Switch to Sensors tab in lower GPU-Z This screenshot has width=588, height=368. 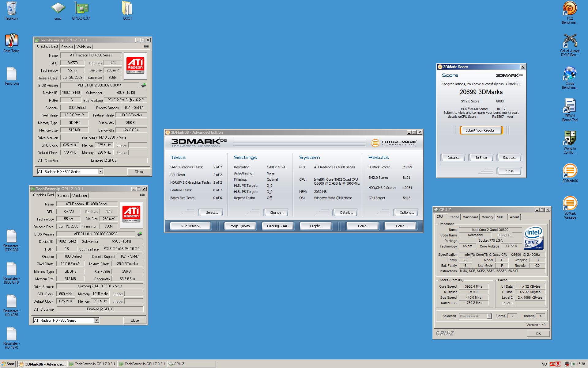point(63,196)
